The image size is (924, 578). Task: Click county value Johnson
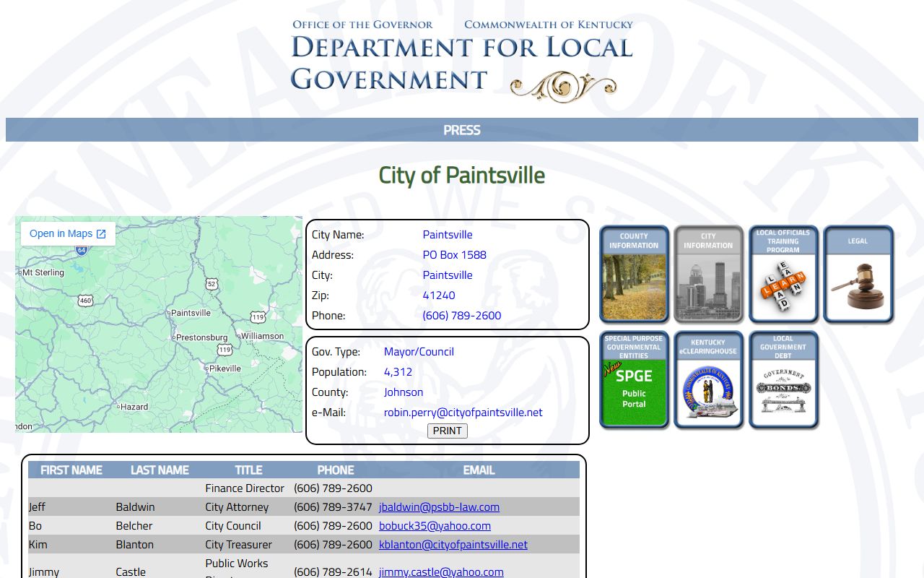pos(404,392)
